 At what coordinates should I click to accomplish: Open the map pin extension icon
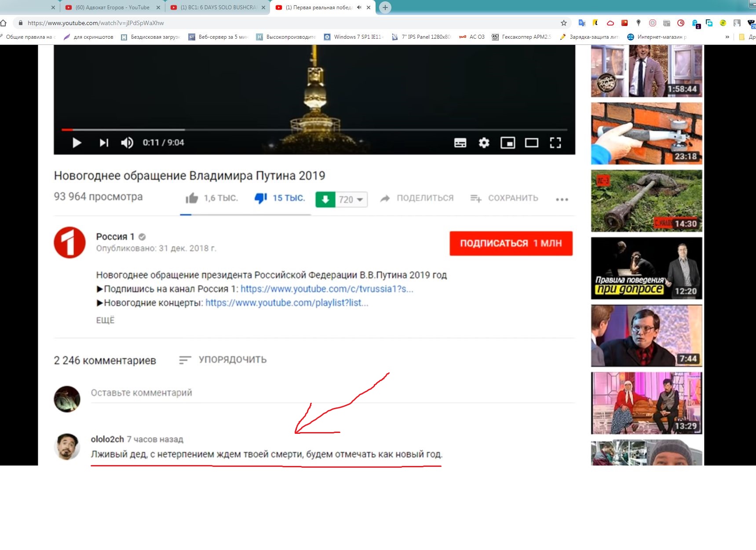(x=639, y=23)
